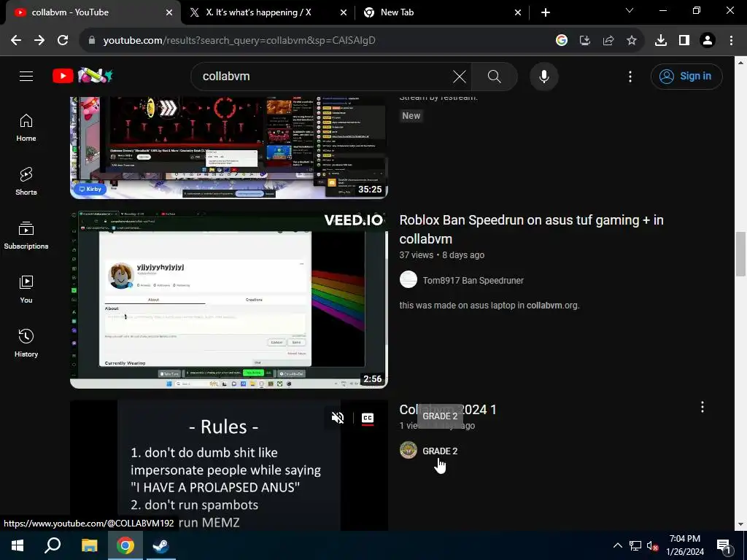This screenshot has height=560, width=747.
Task: Reload the YouTube page
Action: click(63, 41)
